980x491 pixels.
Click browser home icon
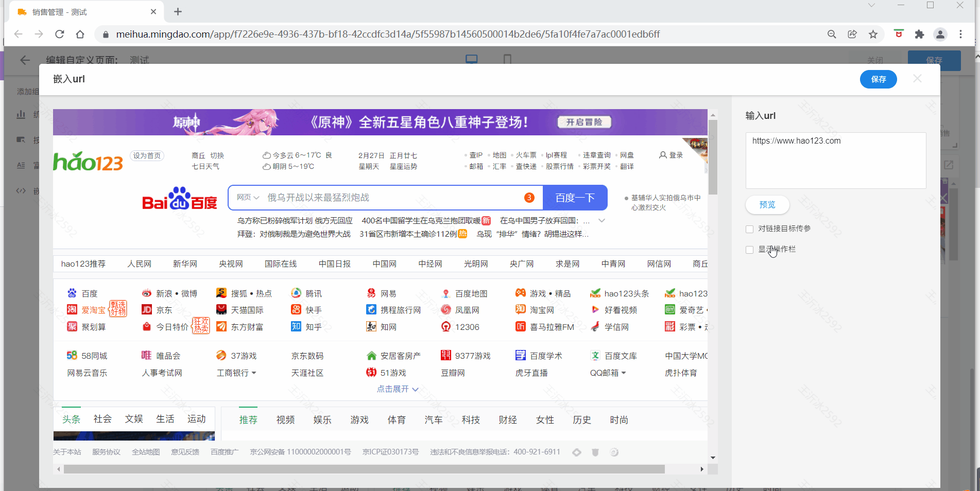(80, 34)
